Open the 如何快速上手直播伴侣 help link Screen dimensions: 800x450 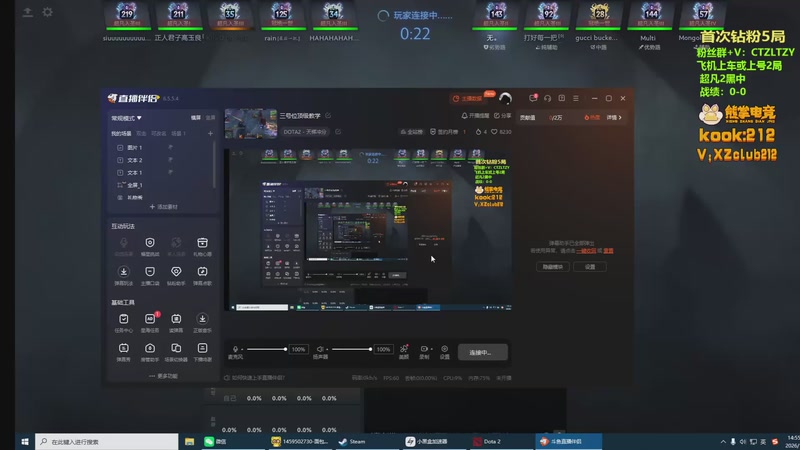[255, 378]
